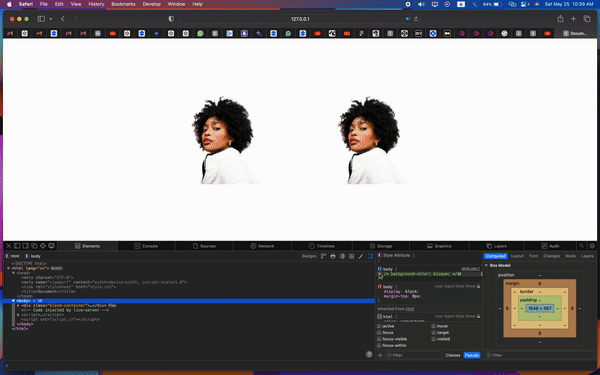This screenshot has width=600, height=375.
Task: Open sidebar toggle dropdown arrow in Safari
Action: [51, 19]
